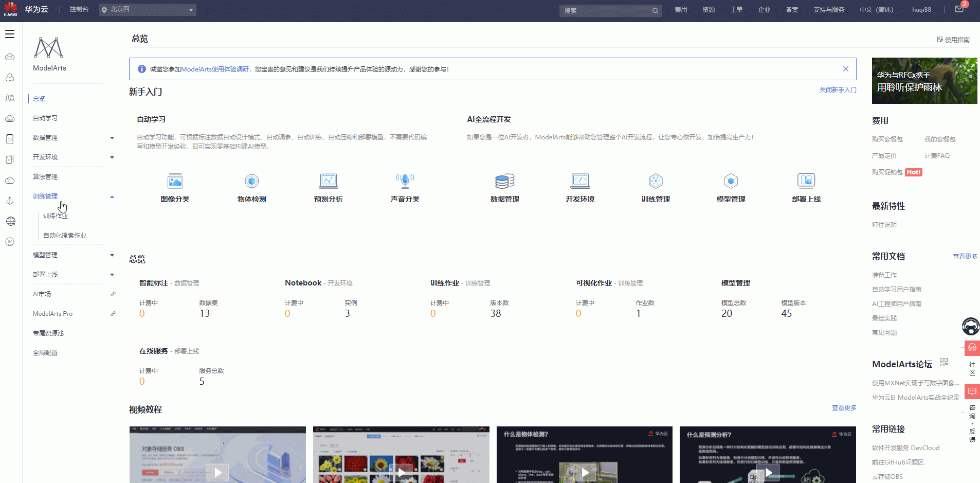Screen dimensions: 980x483
Task: Expand the 部署上线 sidebar menu
Action: (x=112, y=275)
